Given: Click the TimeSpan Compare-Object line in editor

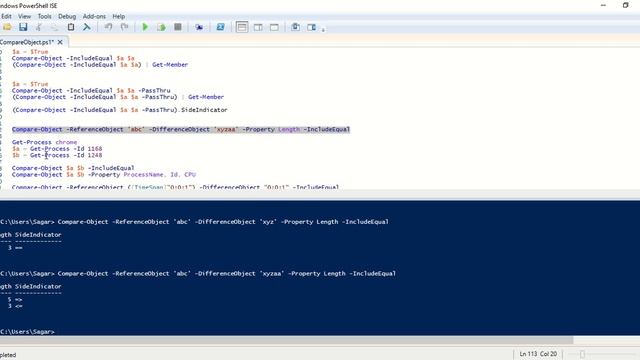Looking at the screenshot, I should click(176, 187).
